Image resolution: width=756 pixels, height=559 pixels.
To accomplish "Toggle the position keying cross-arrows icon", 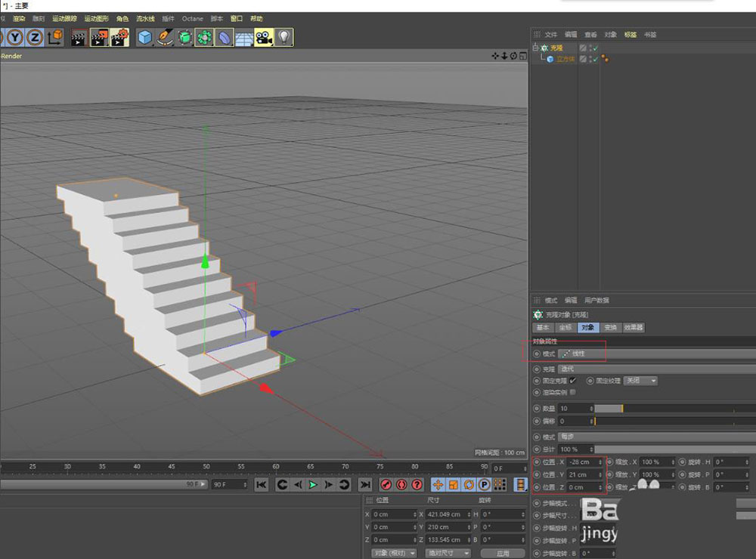I will pos(438,484).
